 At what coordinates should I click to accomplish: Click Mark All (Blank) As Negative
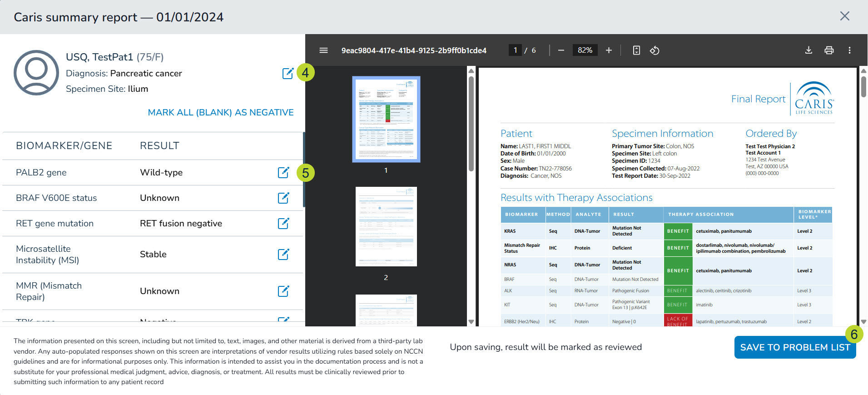tap(221, 112)
